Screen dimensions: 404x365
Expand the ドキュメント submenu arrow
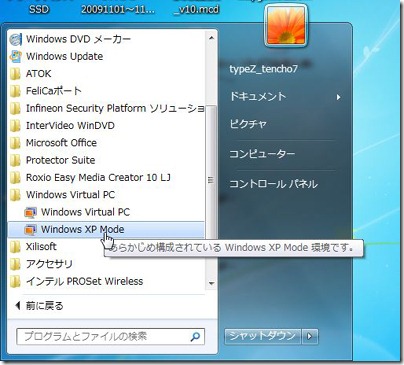338,97
